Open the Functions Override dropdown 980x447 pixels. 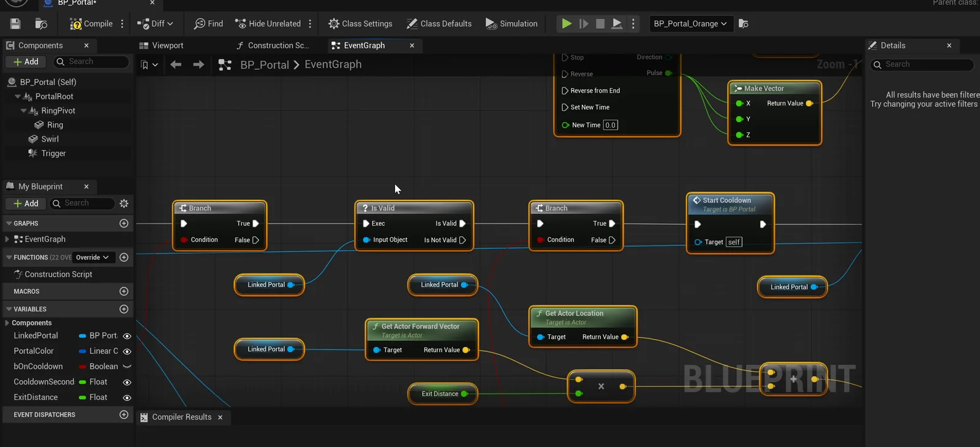click(92, 258)
